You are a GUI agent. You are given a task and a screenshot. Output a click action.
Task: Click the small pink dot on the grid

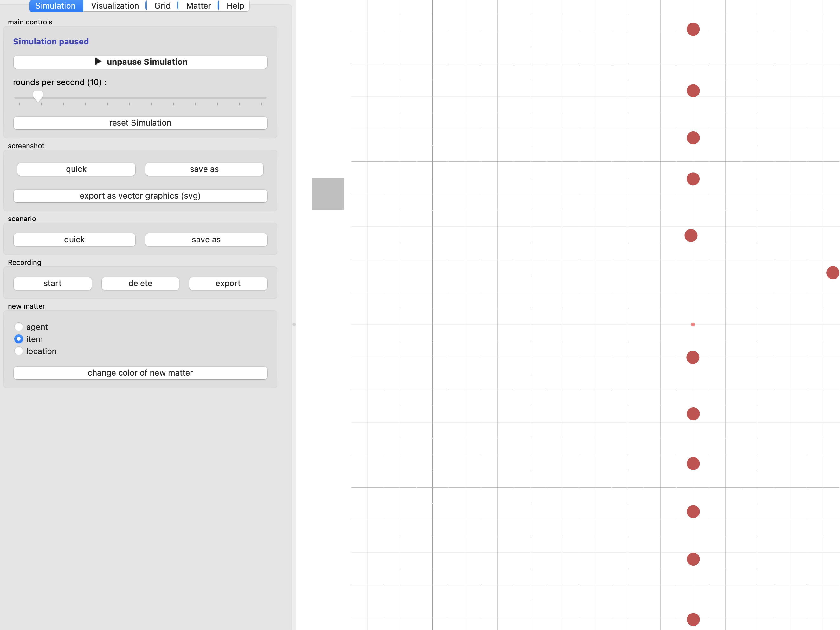693,325
